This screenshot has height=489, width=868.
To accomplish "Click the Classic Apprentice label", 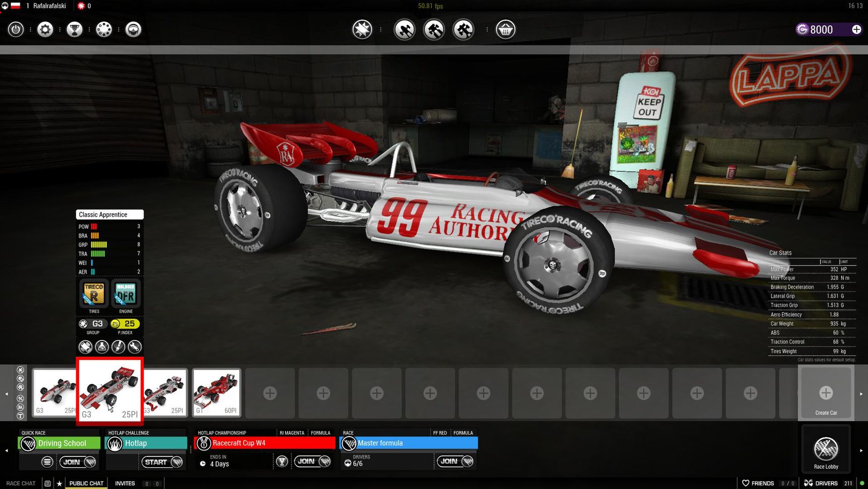I will point(110,214).
